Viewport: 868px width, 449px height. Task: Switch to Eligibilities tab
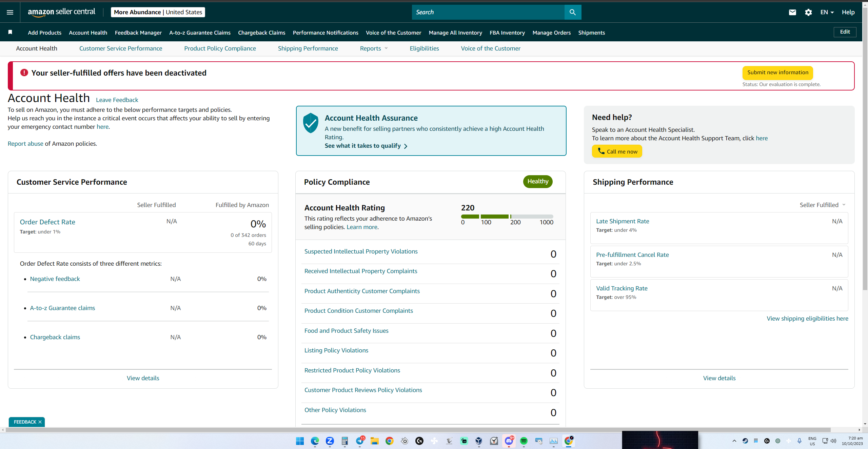424,48
